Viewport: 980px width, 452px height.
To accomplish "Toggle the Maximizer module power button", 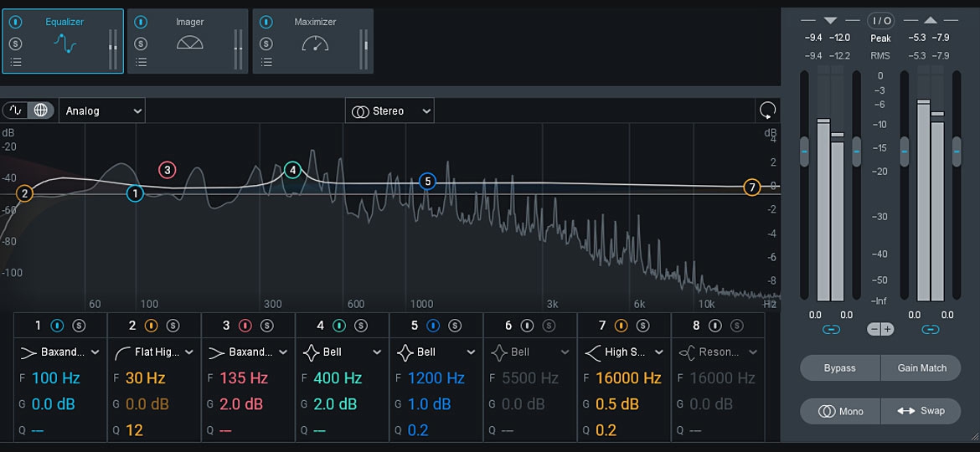I will (x=266, y=22).
